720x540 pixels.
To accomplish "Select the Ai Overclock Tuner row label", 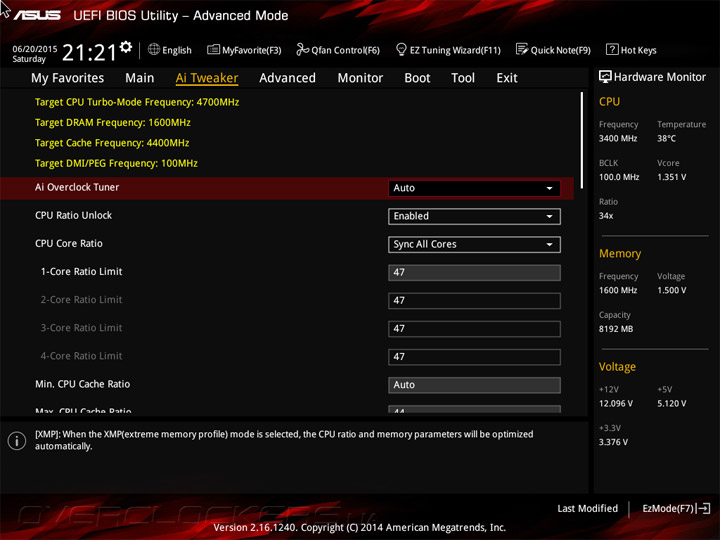I will pos(77,187).
